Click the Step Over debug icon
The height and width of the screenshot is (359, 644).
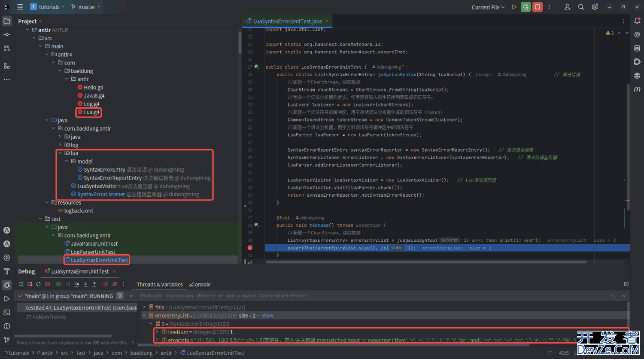point(77,284)
